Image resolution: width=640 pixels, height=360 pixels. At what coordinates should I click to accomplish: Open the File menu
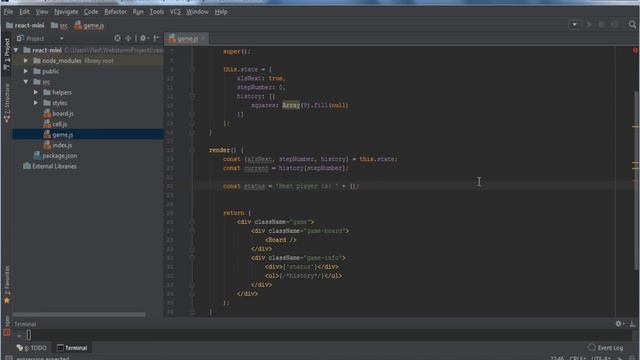(8, 12)
